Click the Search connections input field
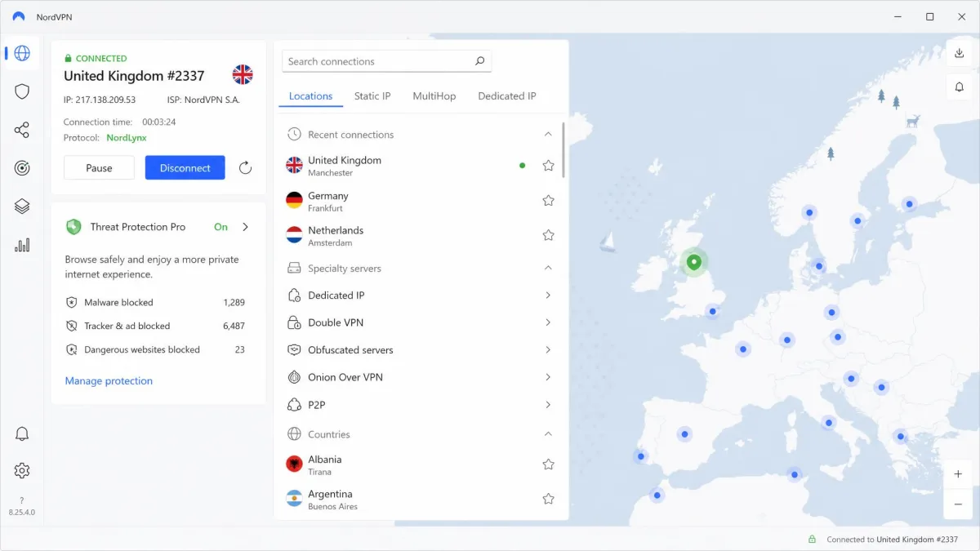This screenshot has height=551, width=980. click(386, 61)
